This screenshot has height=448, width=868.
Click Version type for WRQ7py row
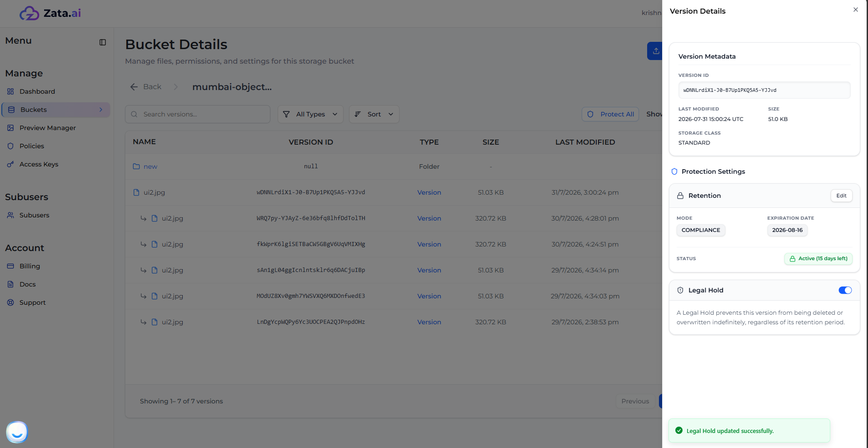[429, 218]
